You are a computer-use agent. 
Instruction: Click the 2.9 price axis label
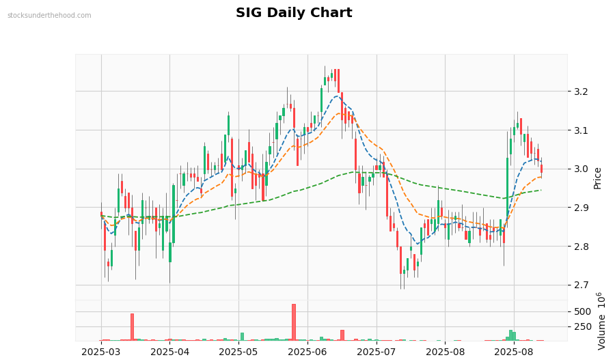point(581,208)
